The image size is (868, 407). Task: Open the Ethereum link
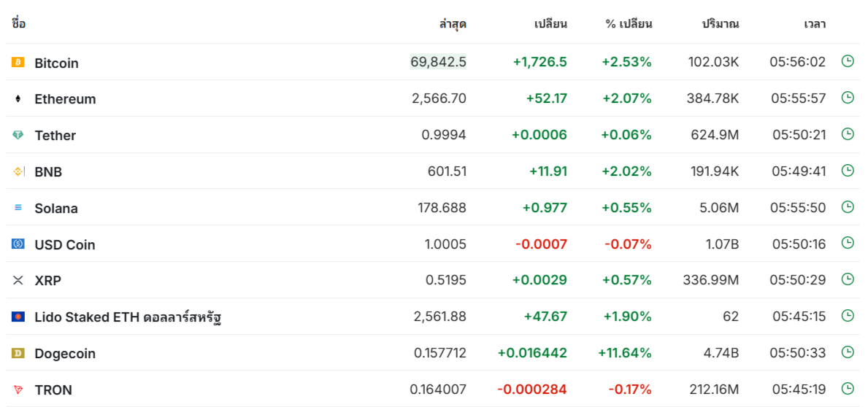tap(65, 99)
